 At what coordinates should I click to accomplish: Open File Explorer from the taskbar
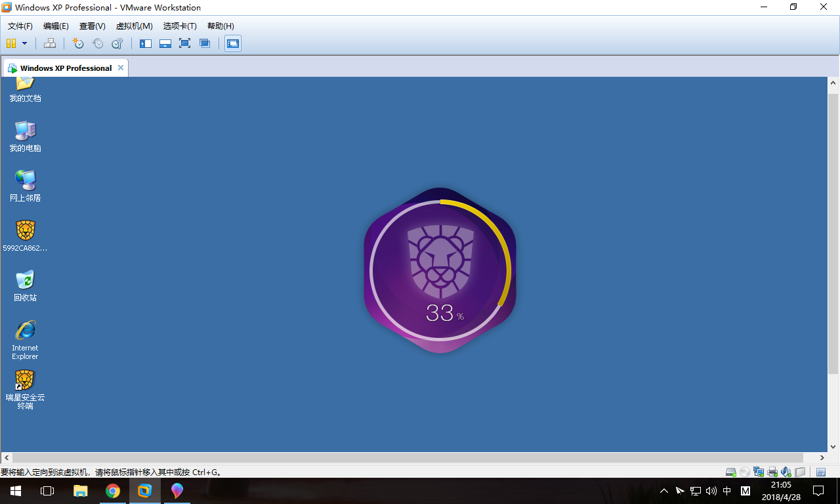[80, 491]
